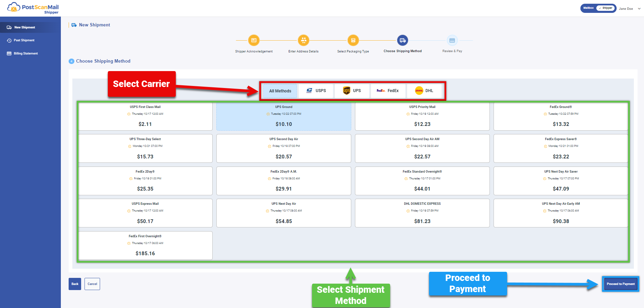Screen dimensions: 644x308
Task: Pick USPS Express Mail $50.17
Action: 145,213
